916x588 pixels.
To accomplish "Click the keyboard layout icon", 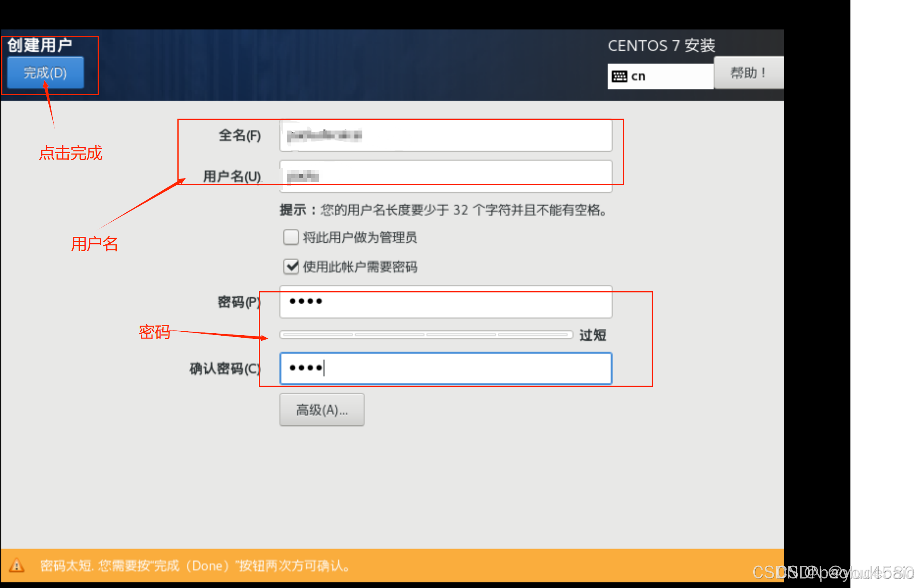I will 619,76.
